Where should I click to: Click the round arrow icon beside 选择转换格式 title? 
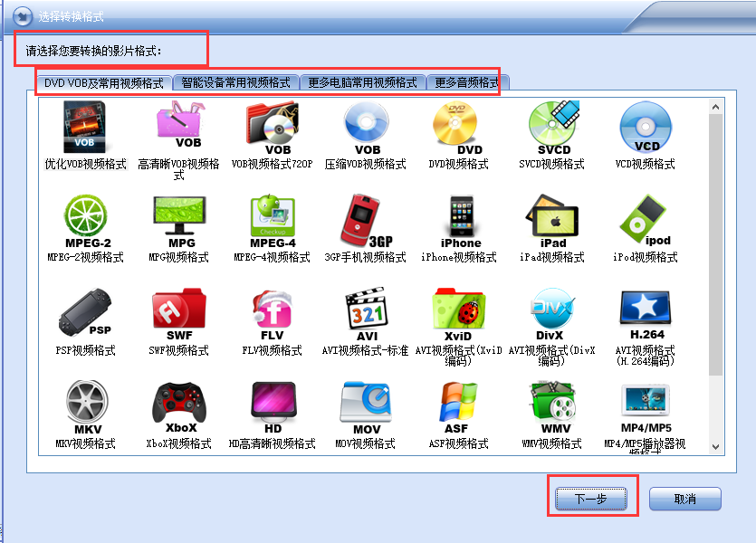click(22, 16)
